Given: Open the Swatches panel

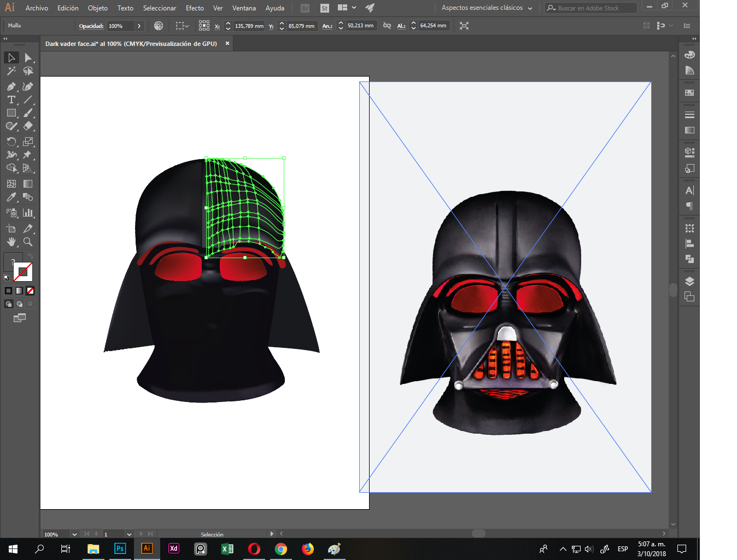Looking at the screenshot, I should [x=689, y=92].
